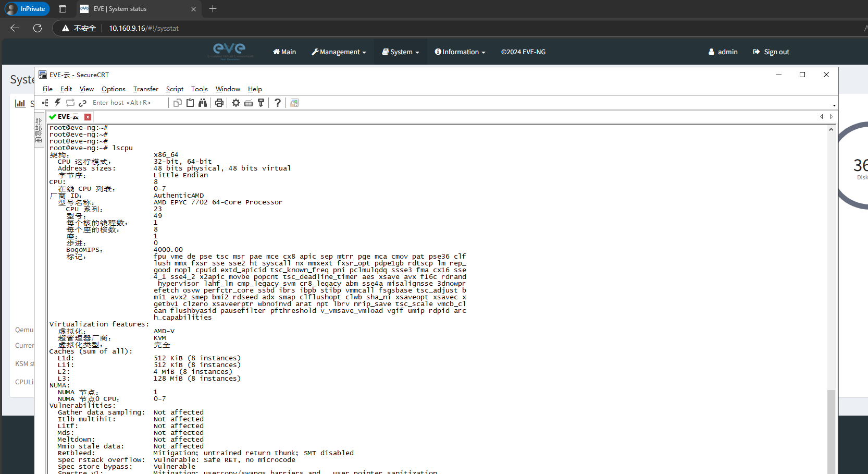Click the terminal scrollbar up arrow
This screenshot has width=868, height=474.
831,129
